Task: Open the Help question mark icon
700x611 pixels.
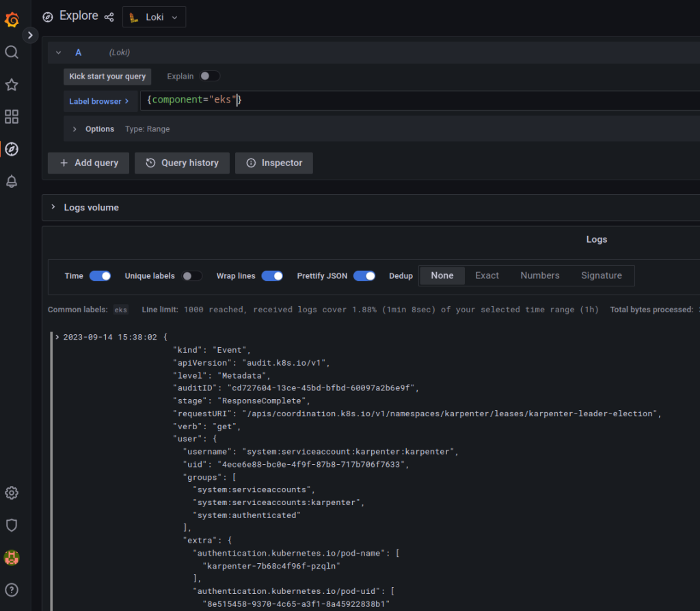Action: click(x=11, y=590)
